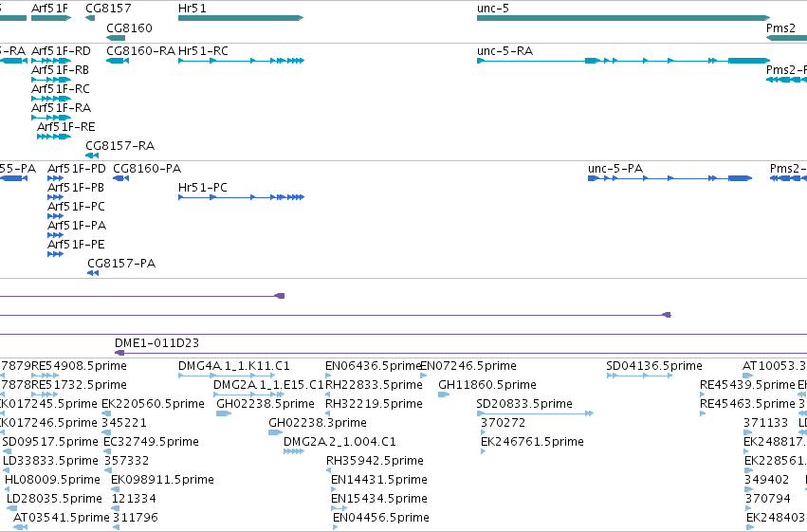The width and height of the screenshot is (807, 532).
Task: Open the Arf51F-RB transcript label
Action: click(x=60, y=70)
